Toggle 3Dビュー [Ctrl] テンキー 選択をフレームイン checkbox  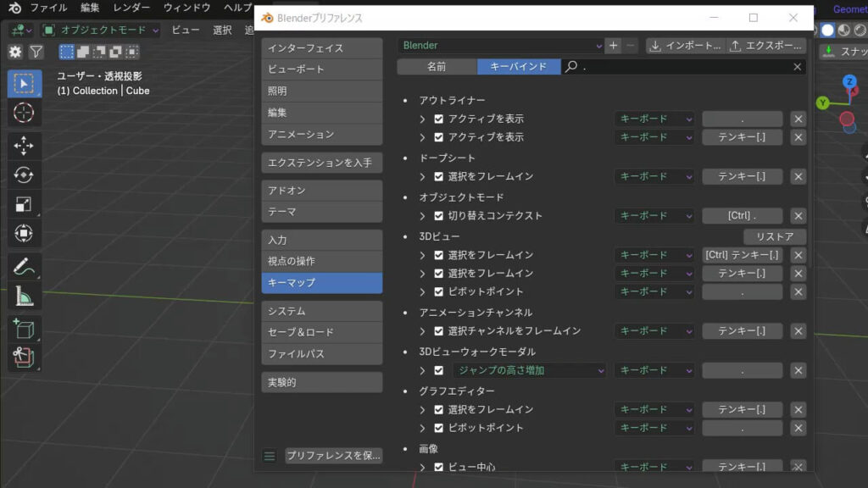point(439,255)
